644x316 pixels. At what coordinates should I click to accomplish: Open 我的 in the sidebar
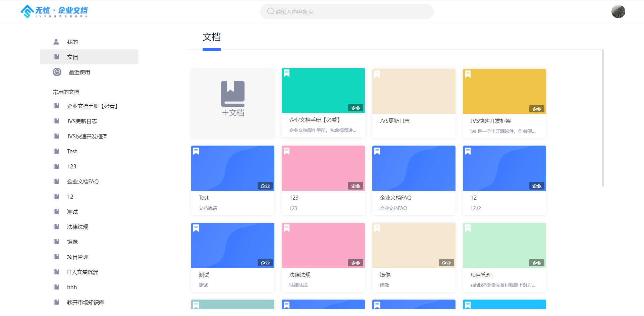click(x=72, y=42)
